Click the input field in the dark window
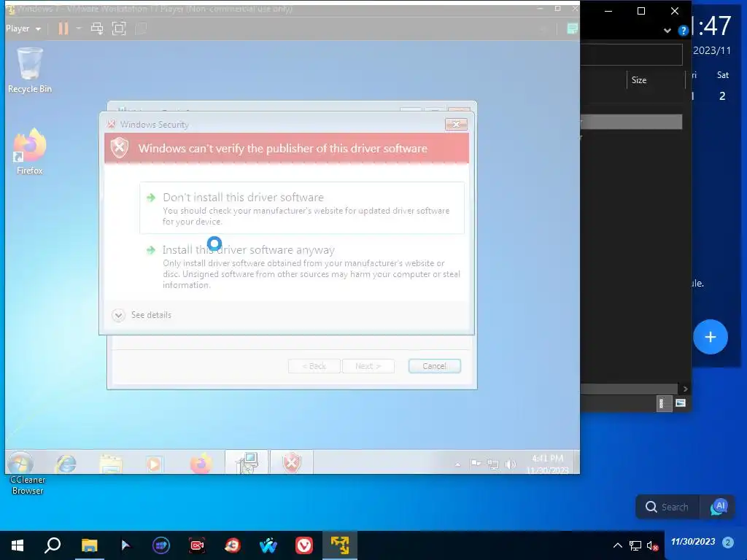 pos(631,55)
